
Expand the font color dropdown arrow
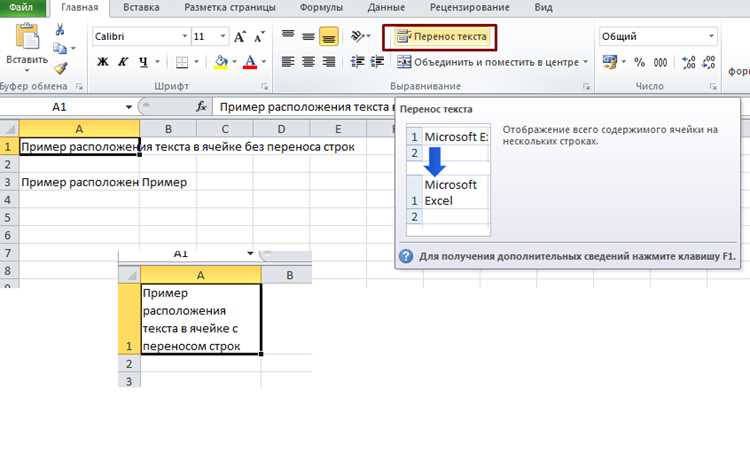coord(264,62)
